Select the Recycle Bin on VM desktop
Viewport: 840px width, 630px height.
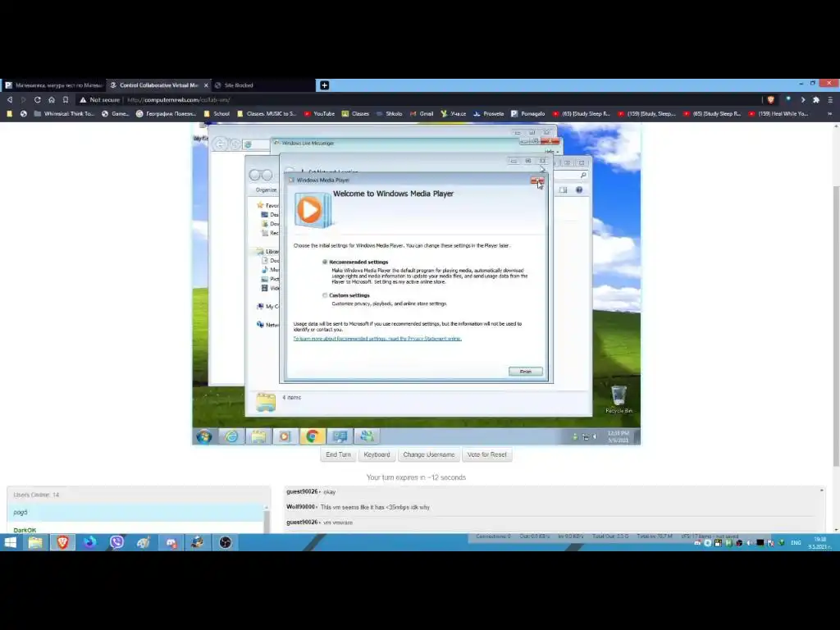[619, 399]
